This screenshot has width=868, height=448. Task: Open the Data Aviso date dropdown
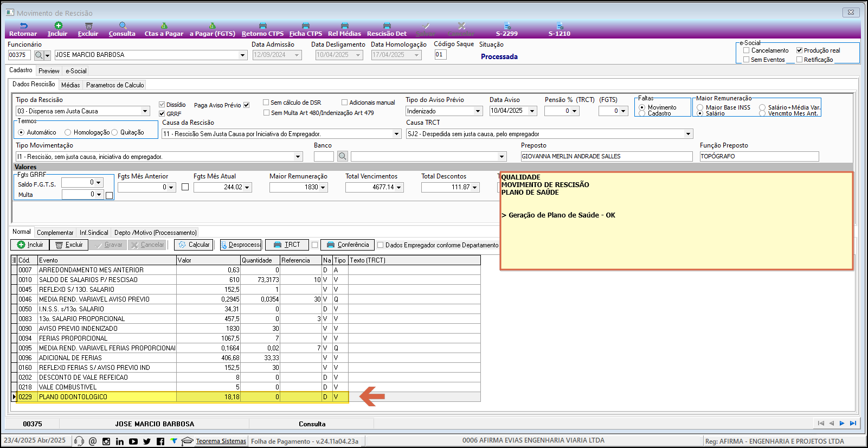pyautogui.click(x=532, y=111)
